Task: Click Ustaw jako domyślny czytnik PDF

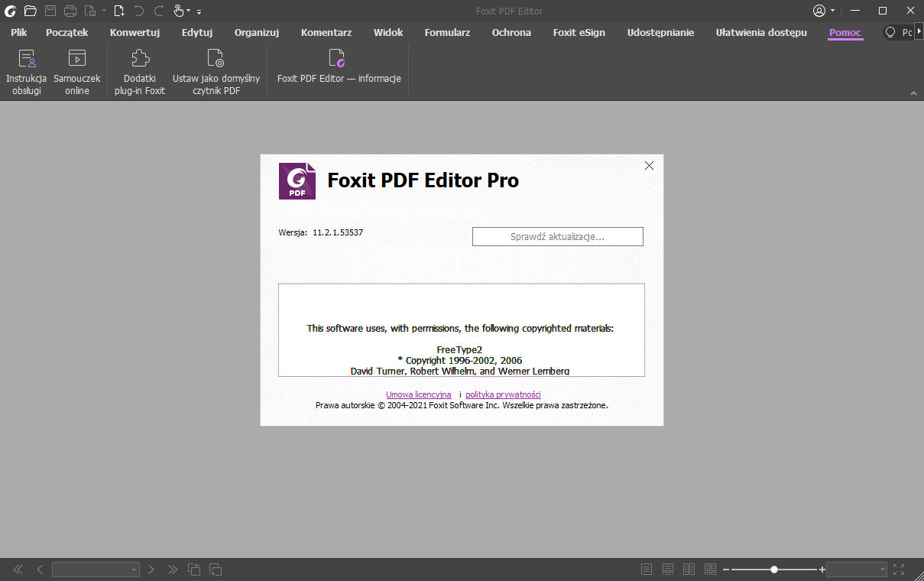Action: pyautogui.click(x=216, y=73)
